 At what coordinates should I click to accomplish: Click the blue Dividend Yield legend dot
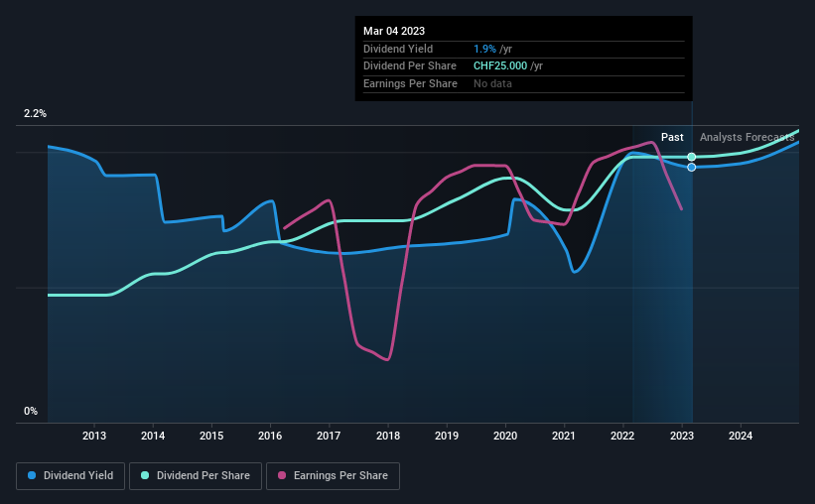click(32, 475)
